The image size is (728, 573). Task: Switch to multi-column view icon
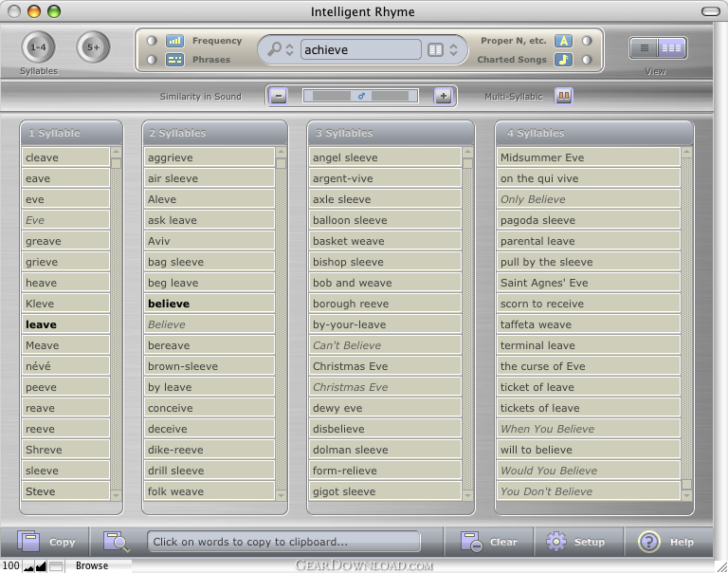click(671, 47)
